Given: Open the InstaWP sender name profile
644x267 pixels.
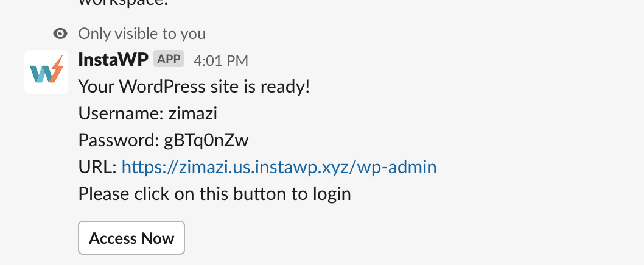Looking at the screenshot, I should (113, 60).
